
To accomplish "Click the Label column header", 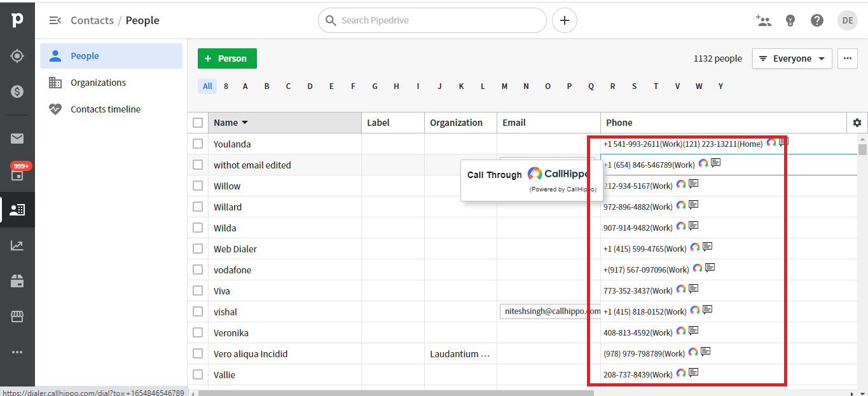I will click(393, 123).
